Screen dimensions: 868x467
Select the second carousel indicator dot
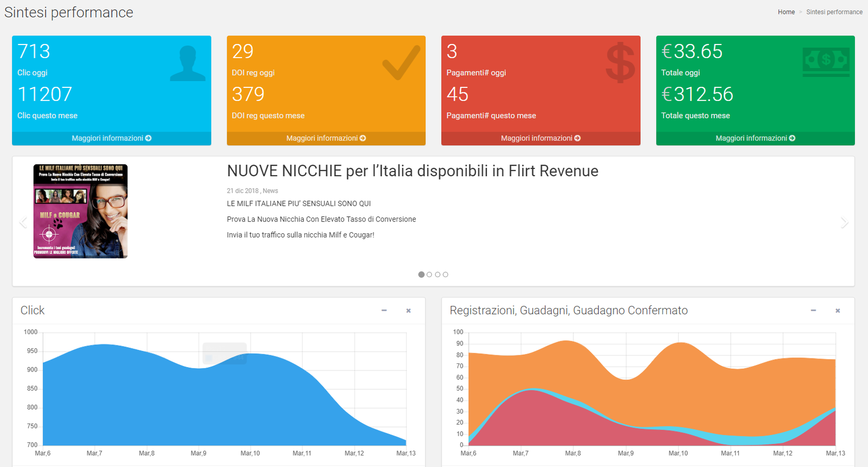pos(430,274)
